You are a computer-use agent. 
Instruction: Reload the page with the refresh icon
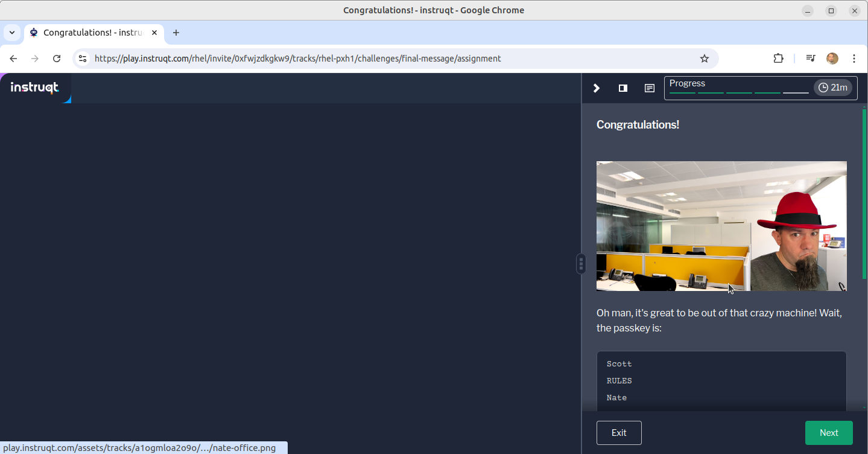click(56, 59)
